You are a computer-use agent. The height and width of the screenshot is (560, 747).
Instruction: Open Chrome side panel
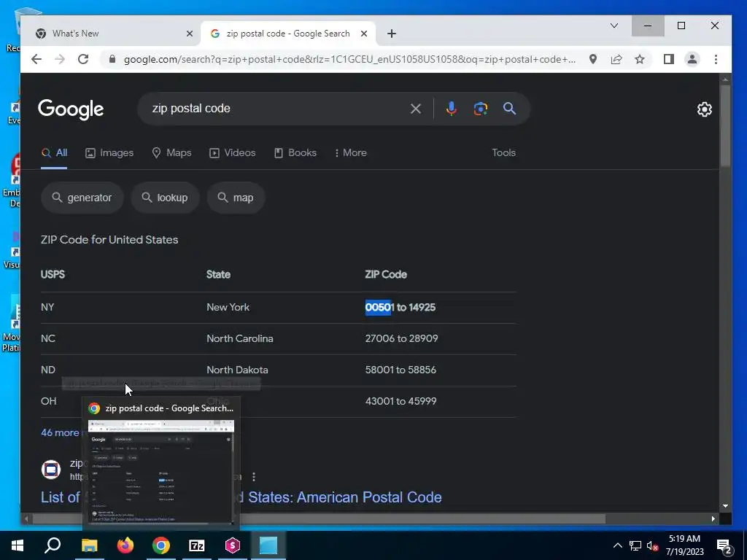click(x=668, y=59)
